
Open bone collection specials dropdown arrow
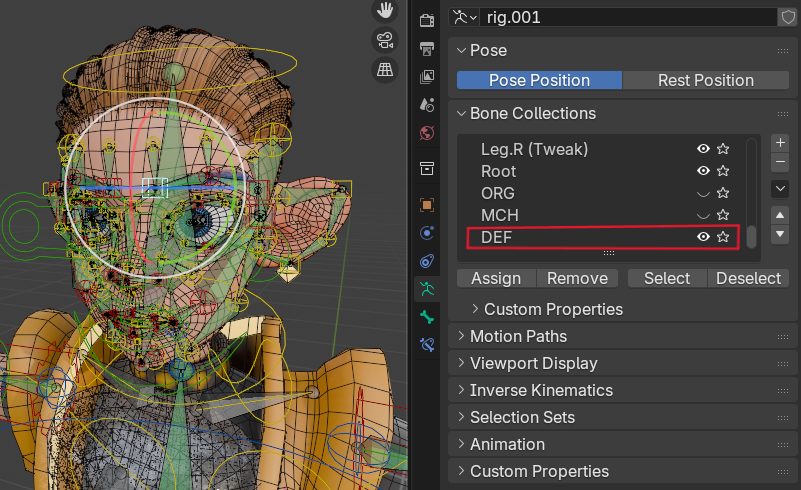point(781,188)
